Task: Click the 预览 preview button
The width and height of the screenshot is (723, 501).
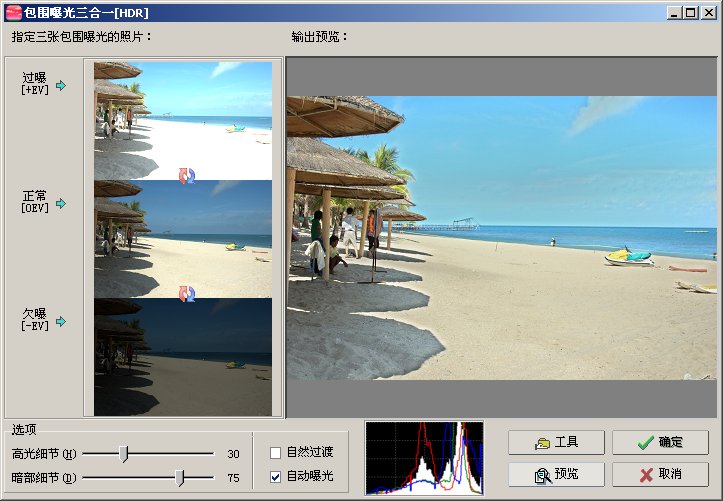Action: click(x=556, y=475)
